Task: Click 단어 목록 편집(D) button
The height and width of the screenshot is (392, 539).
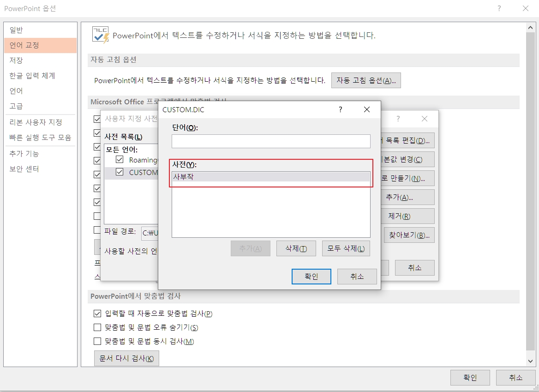Action: [407, 141]
